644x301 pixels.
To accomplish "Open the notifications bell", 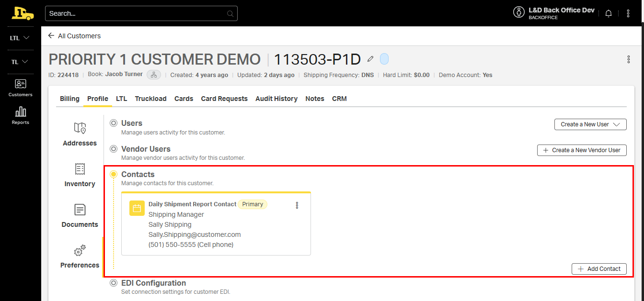I will point(609,13).
